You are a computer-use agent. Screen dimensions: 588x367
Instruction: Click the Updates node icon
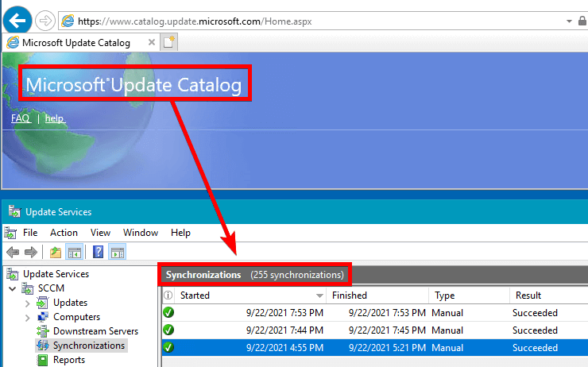(x=43, y=303)
